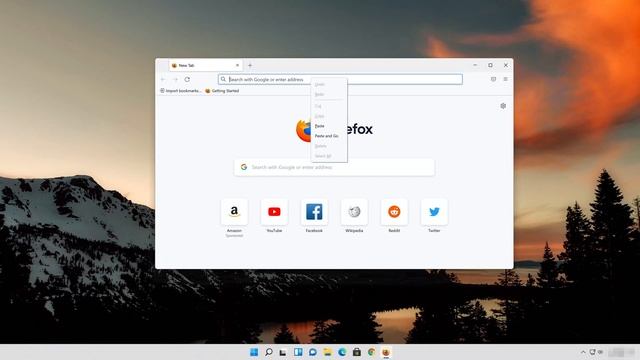Image resolution: width=640 pixels, height=360 pixels.
Task: Open new tab page personalize gear
Action: [x=503, y=106]
